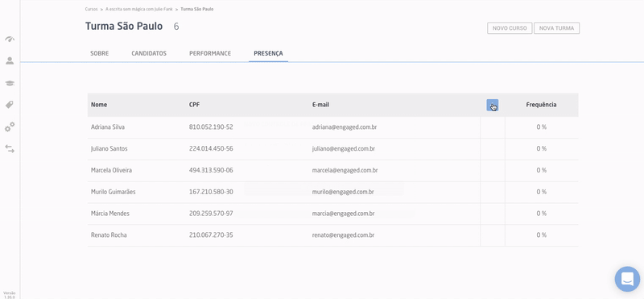Open the chat support bubble
Image resolution: width=644 pixels, height=299 pixels.
click(x=627, y=279)
